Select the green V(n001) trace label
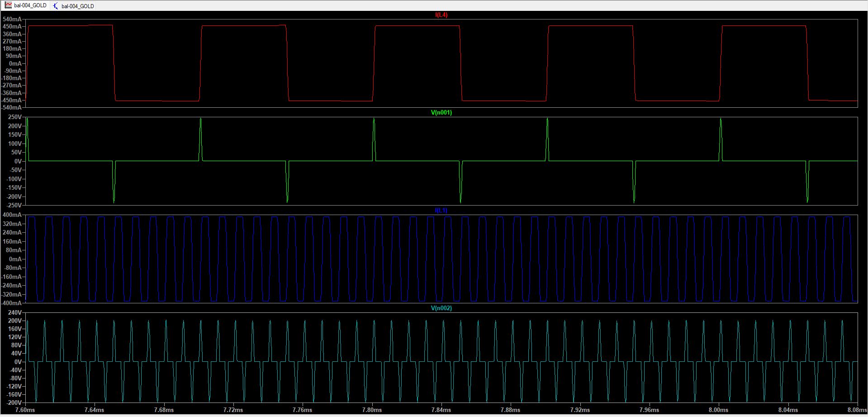This screenshot has width=868, height=417. (441, 113)
